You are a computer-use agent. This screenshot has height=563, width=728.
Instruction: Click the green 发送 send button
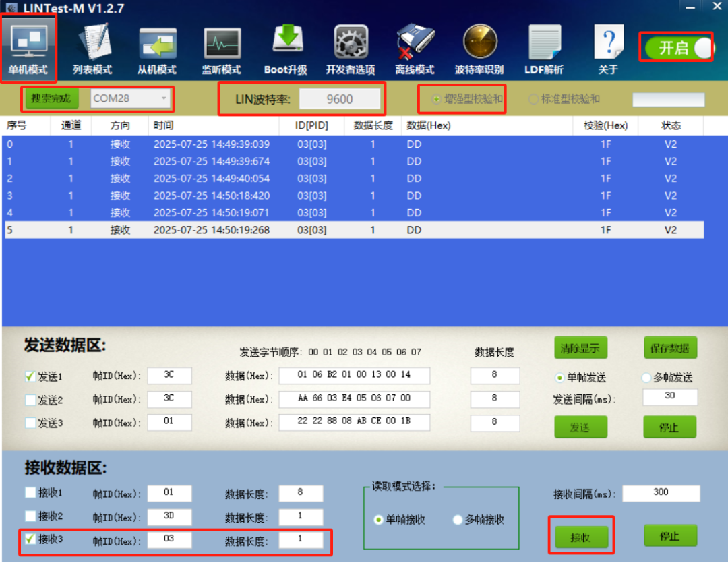(580, 427)
